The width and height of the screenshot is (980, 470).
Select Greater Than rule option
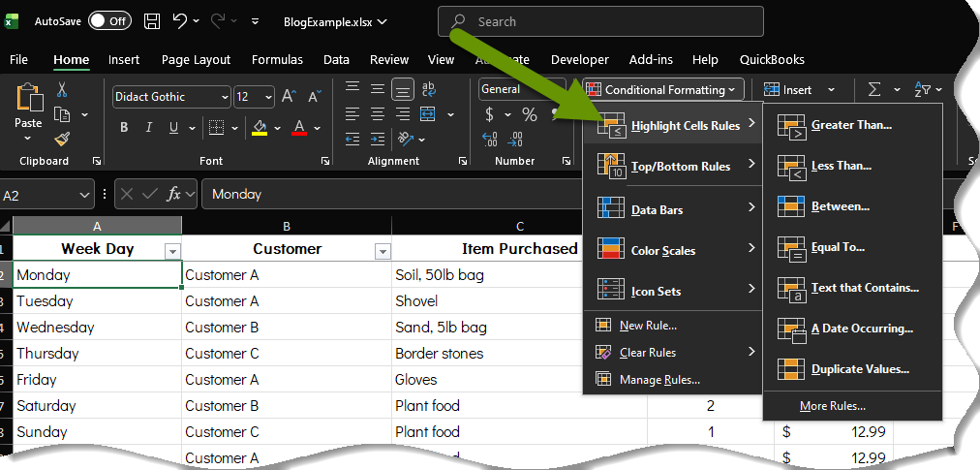[x=851, y=125]
